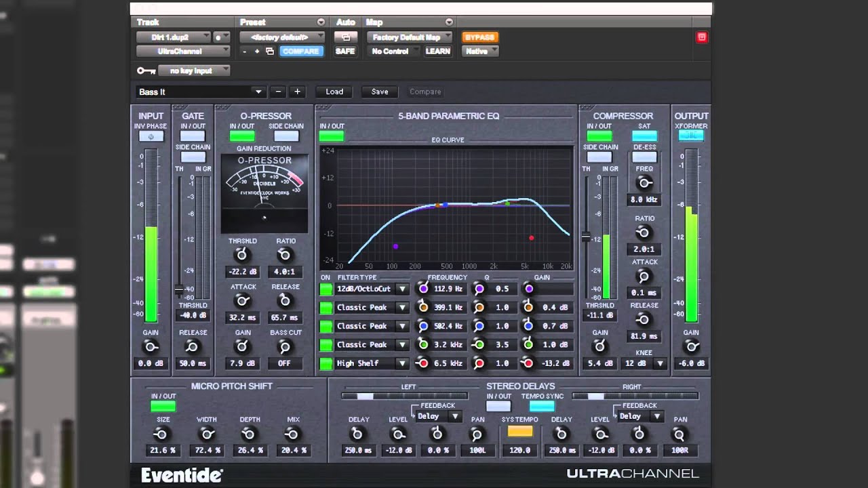This screenshot has width=868, height=488.
Task: Click the Micro Pitch Shift MIX knob
Action: [x=293, y=434]
